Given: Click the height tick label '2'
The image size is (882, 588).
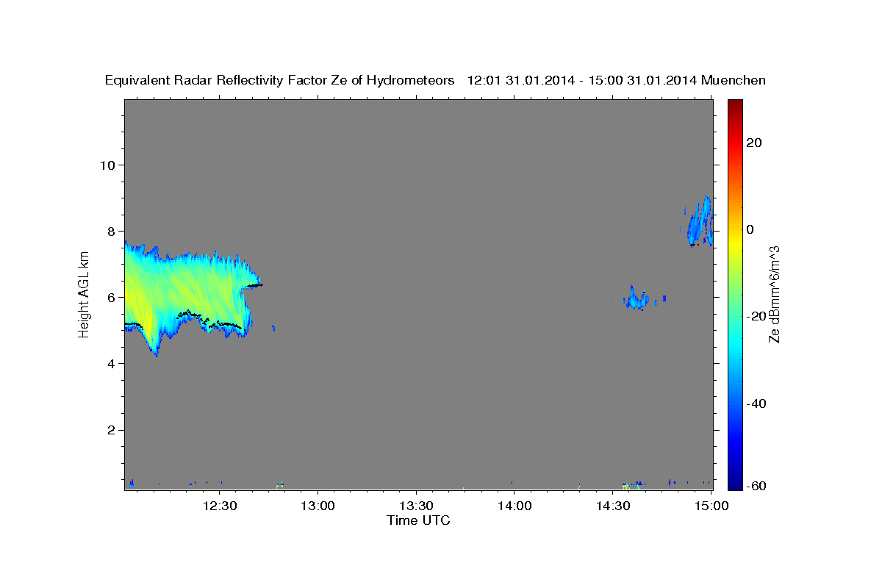Looking at the screenshot, I should (111, 430).
